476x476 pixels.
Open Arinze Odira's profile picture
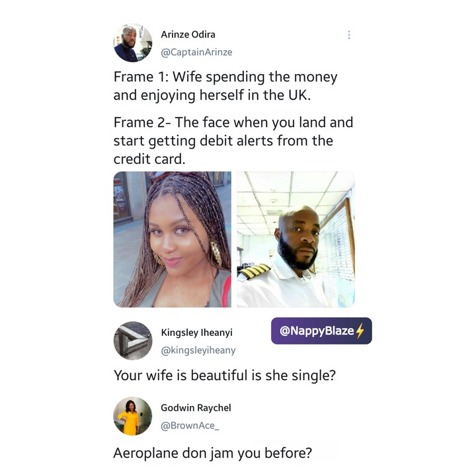(x=133, y=43)
